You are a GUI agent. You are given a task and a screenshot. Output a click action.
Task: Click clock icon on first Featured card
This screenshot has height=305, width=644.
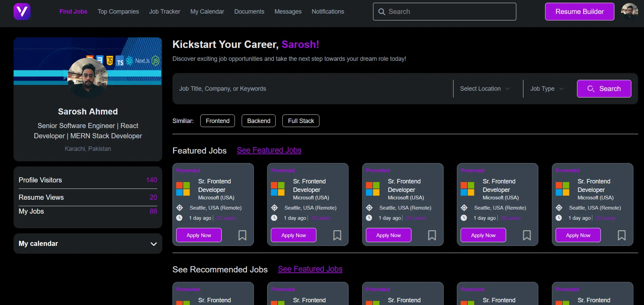pyautogui.click(x=179, y=218)
